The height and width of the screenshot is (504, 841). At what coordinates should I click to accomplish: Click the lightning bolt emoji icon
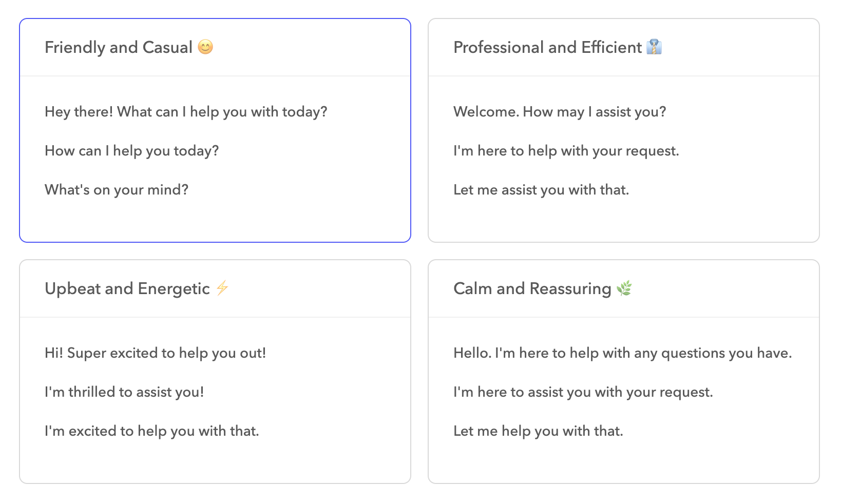pyautogui.click(x=222, y=288)
